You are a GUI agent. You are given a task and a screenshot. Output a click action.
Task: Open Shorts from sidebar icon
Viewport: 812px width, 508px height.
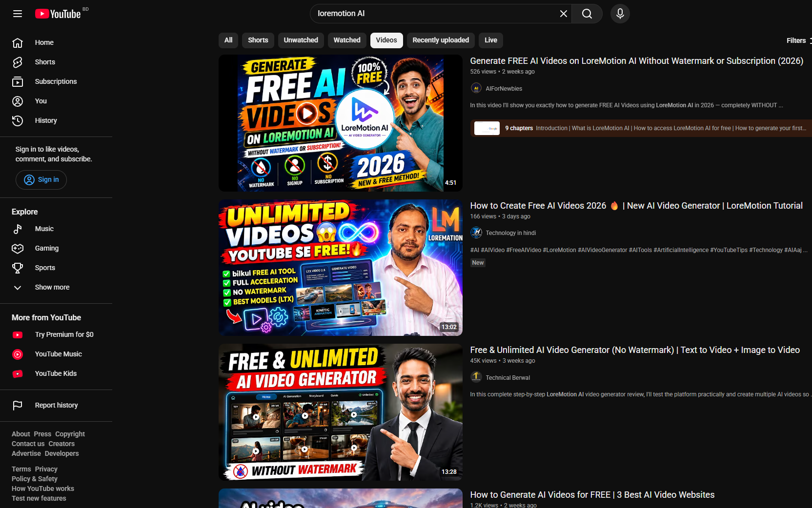pyautogui.click(x=18, y=62)
